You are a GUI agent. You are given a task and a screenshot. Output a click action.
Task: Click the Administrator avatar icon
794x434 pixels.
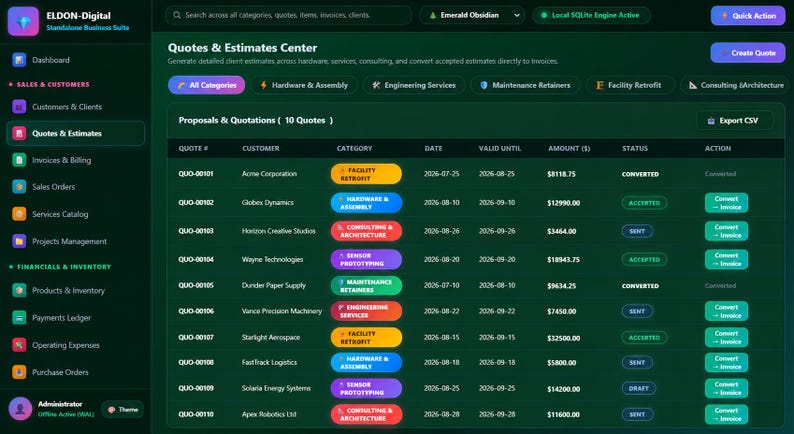pyautogui.click(x=20, y=409)
